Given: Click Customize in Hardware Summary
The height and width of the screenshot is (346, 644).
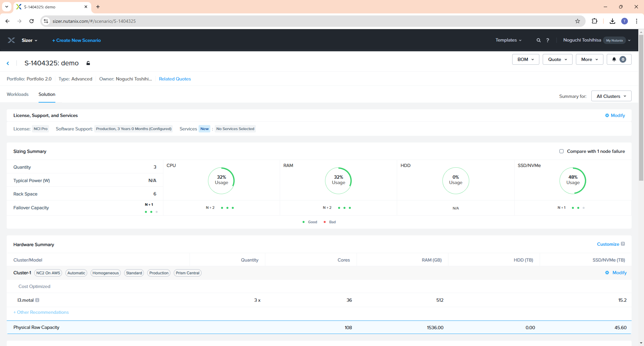Looking at the screenshot, I should [x=608, y=244].
